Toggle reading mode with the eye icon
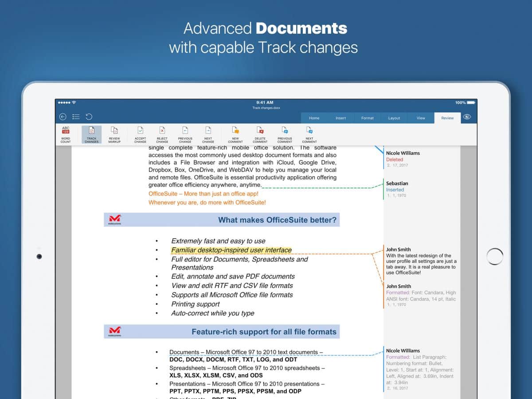Screen dimensions: 532x399 pyautogui.click(x=467, y=117)
